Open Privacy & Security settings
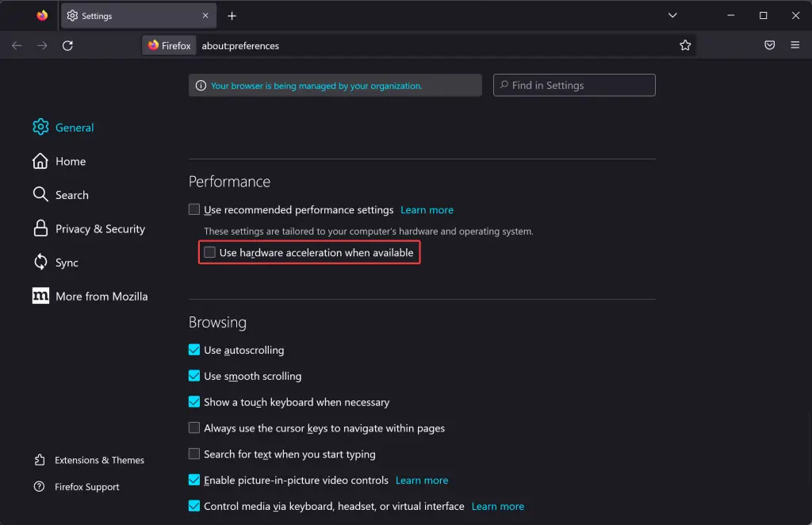This screenshot has width=812, height=525. pos(100,228)
